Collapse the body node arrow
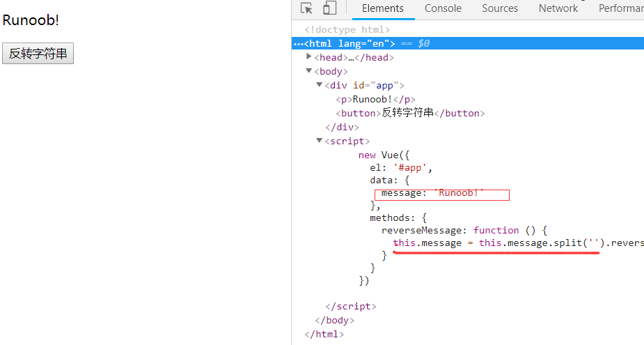644x345 pixels. (309, 71)
